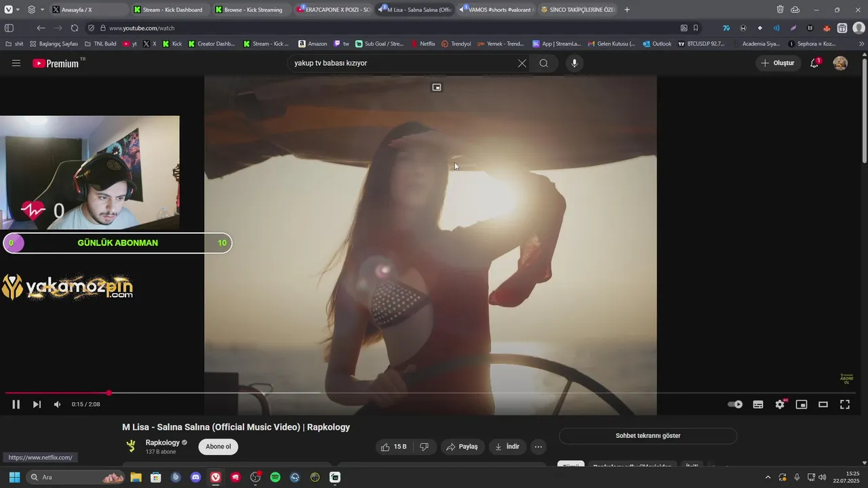Expand the TNL Build bookmarks folder
The image size is (868, 488).
pos(100,43)
